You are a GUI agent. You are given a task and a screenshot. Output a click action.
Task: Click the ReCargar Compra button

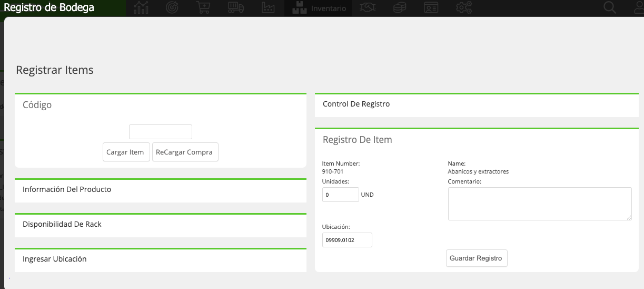pyautogui.click(x=185, y=152)
